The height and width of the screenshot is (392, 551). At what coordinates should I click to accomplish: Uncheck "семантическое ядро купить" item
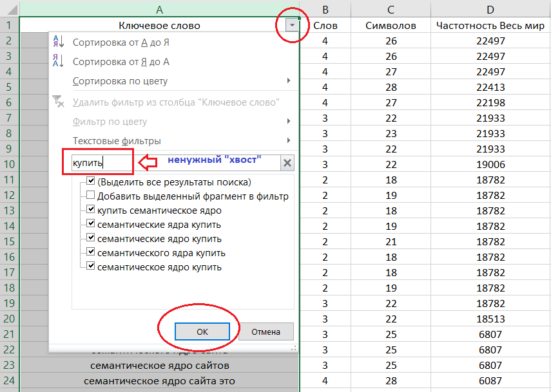coord(91,266)
